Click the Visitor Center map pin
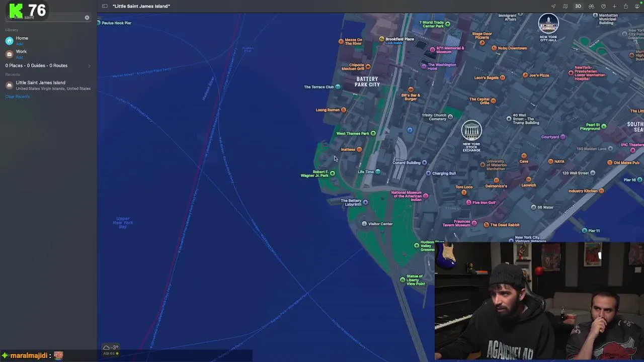 pyautogui.click(x=364, y=224)
